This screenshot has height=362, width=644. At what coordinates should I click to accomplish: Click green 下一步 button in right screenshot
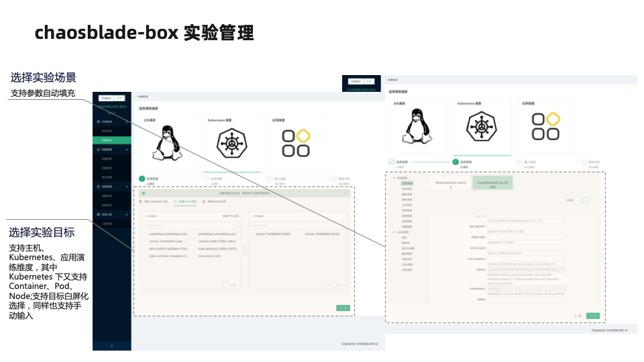pyautogui.click(x=592, y=316)
